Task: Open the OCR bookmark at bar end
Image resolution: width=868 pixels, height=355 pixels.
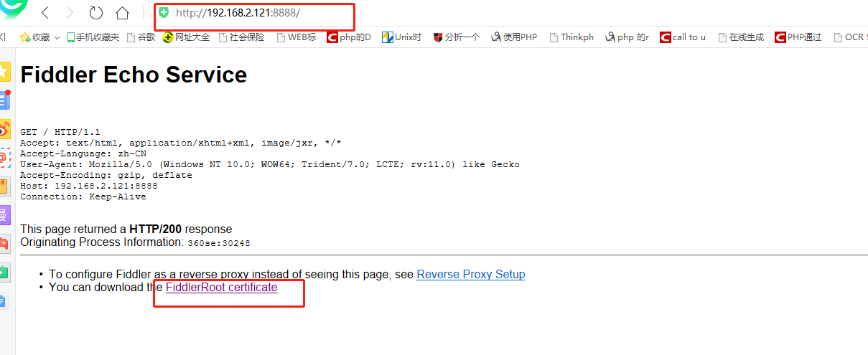Action: 850,37
